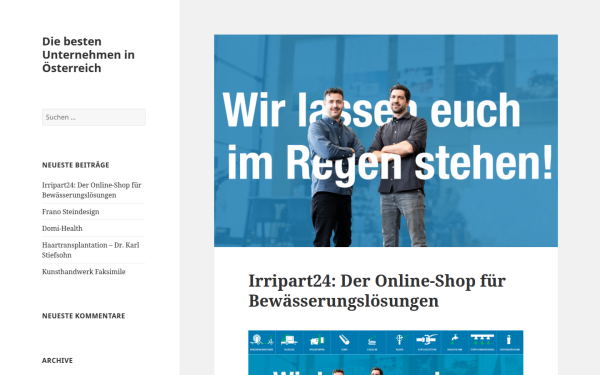Focus the Suchen search field

94,117
